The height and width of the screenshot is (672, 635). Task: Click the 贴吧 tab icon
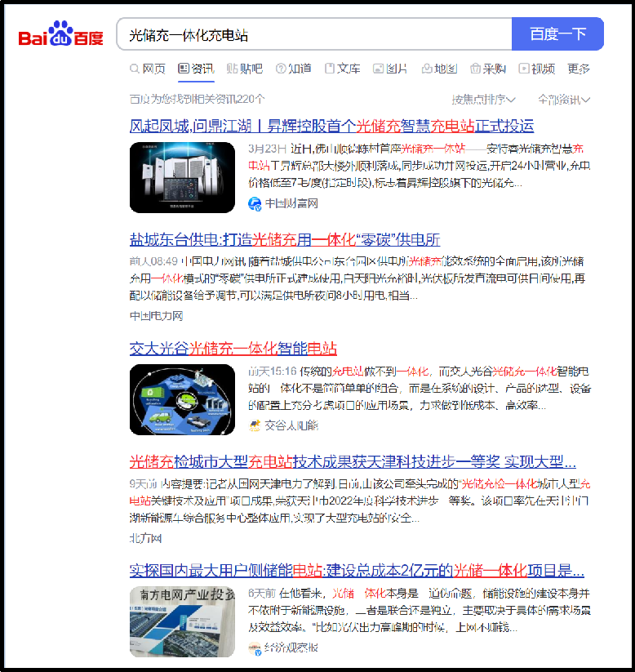pyautogui.click(x=232, y=68)
